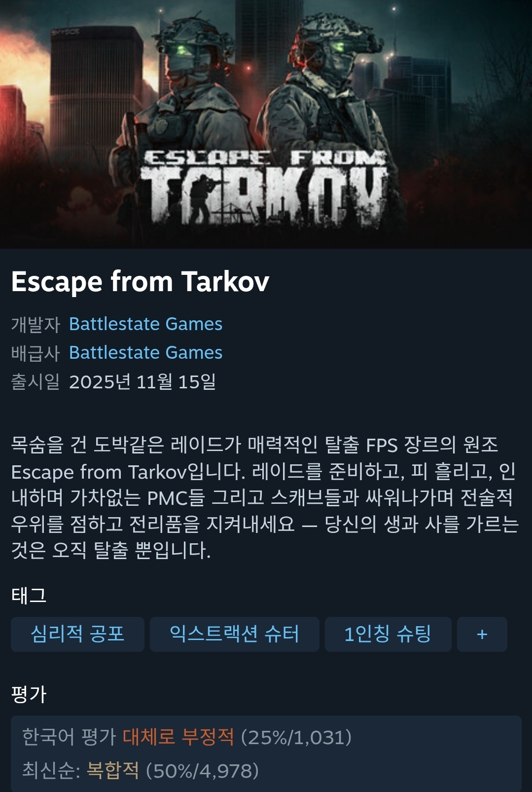Tap the 출시일 label
Screen dimensions: 532x792
coord(35,381)
